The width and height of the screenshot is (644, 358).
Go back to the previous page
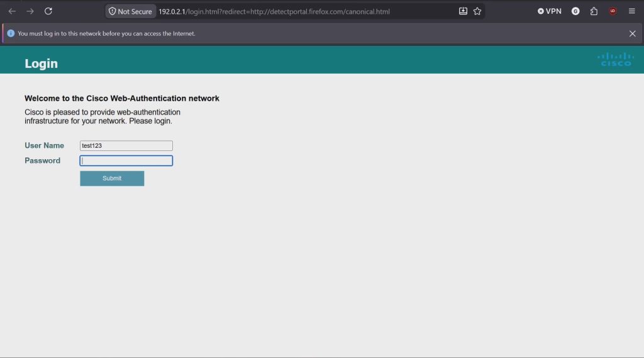click(x=12, y=11)
